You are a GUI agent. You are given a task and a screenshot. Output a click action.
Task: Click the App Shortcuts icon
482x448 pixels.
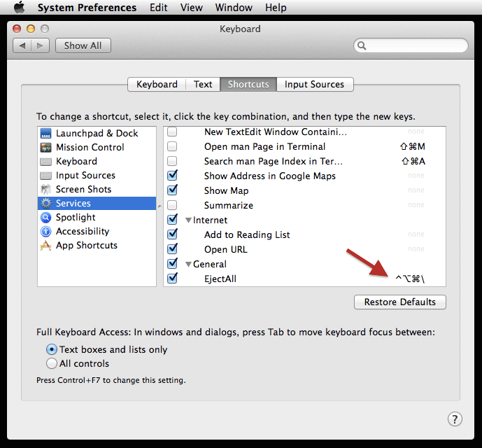(45, 246)
